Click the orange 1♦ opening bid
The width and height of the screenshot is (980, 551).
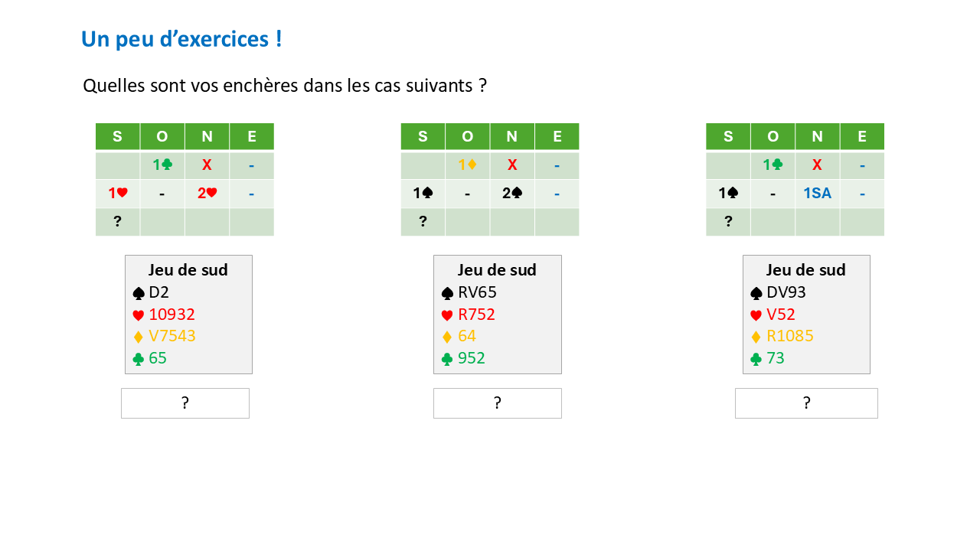tap(467, 165)
